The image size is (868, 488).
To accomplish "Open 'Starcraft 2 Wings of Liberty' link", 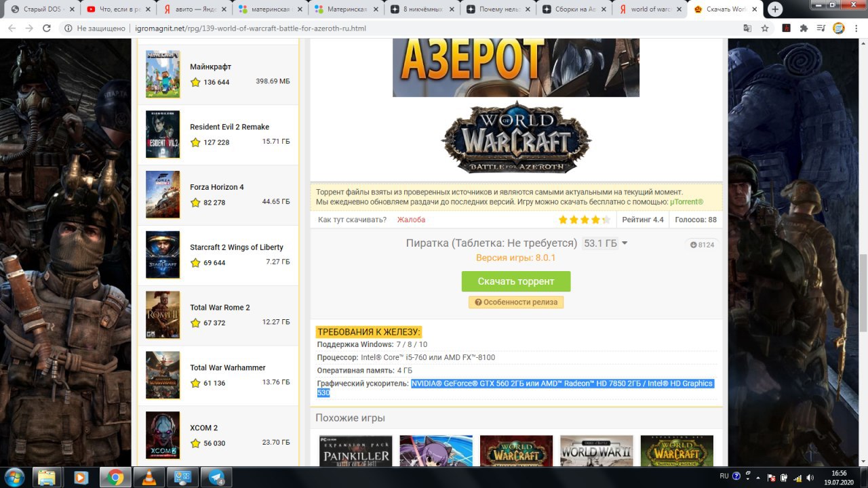I will click(237, 247).
